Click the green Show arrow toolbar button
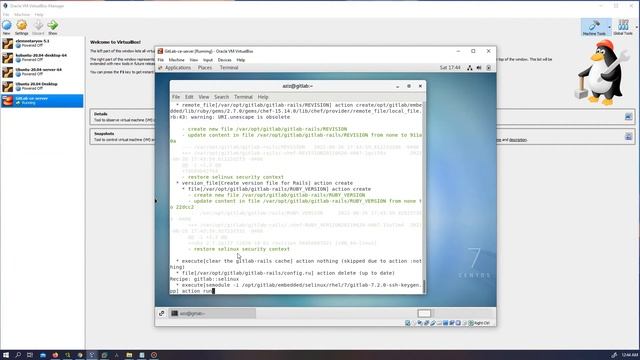This screenshot has width=640, height=360. click(53, 27)
